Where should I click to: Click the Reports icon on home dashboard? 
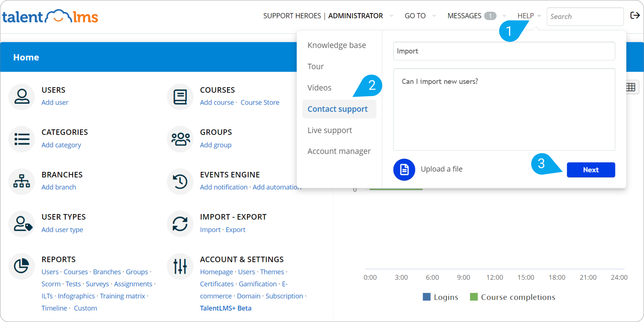[21, 266]
